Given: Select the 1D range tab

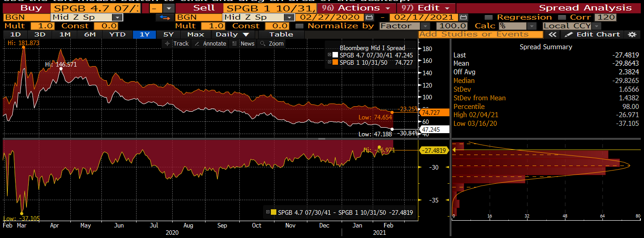Looking at the screenshot, I should pos(16,34).
